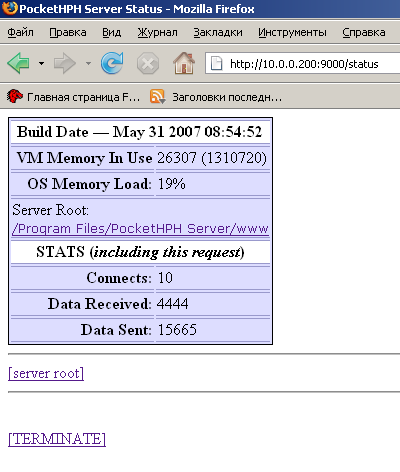Viewport: 400px width, 472px height.
Task: Open the back button history dropdown arrow
Action: pyautogui.click(x=41, y=63)
